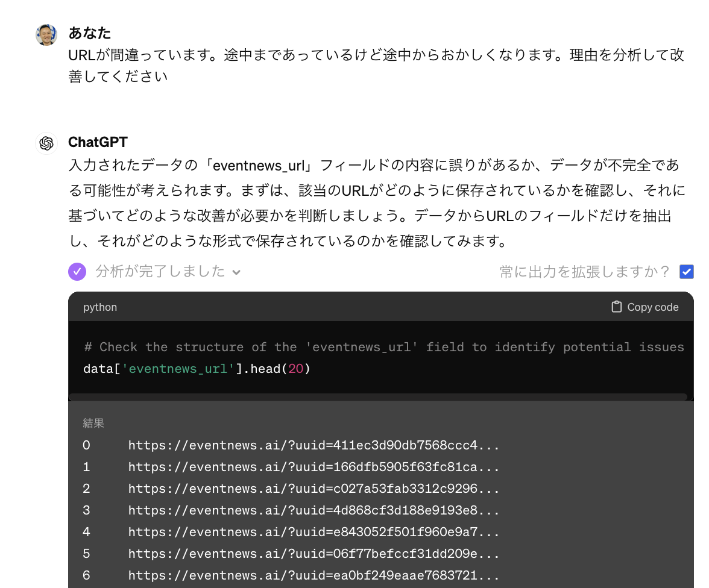Screen dimensions: 709x588
Task: Click the 分析が完了しました status text
Action: (x=160, y=272)
